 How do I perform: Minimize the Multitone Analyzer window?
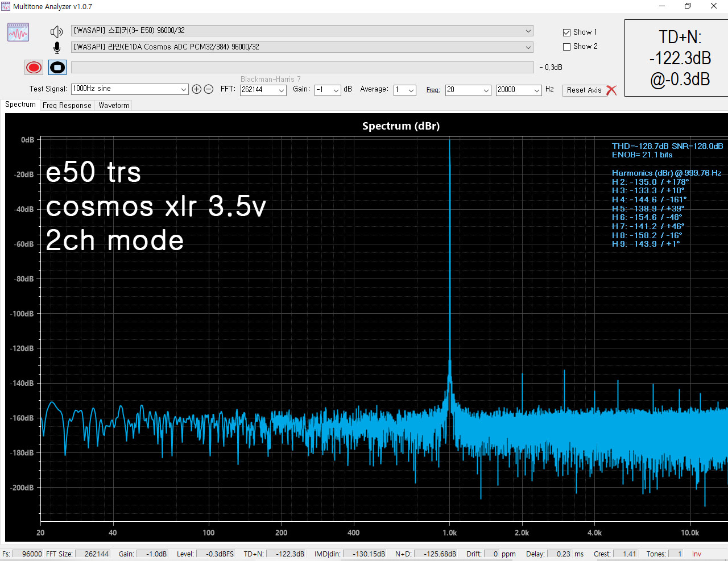click(x=662, y=6)
